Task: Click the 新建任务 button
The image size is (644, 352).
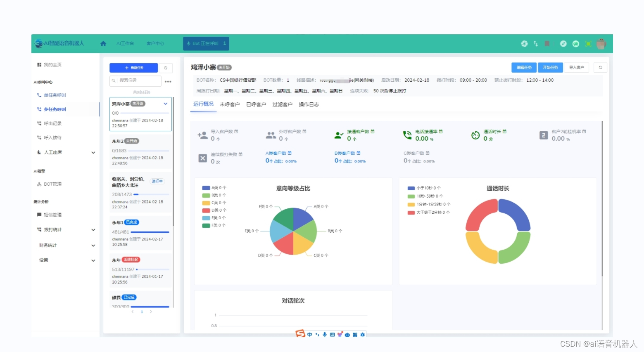Action: click(x=133, y=68)
